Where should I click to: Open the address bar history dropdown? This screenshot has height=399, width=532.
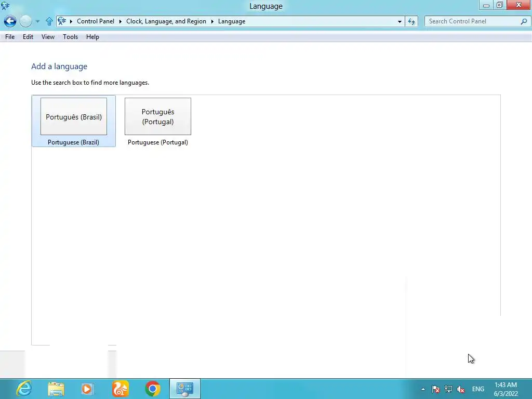[400, 21]
